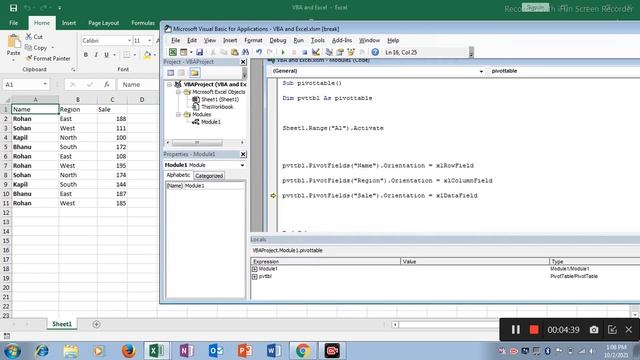Open Excel Insert ribbon tab
The width and height of the screenshot is (640, 360).
point(69,23)
